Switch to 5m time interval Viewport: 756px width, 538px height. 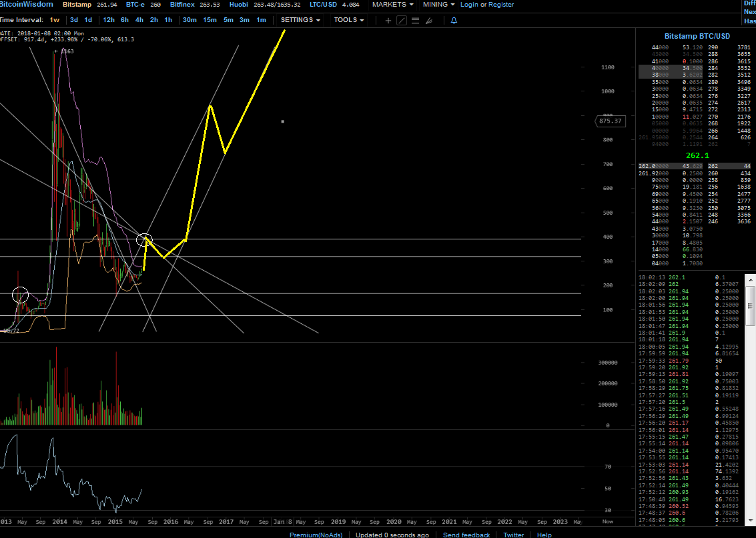(229, 20)
